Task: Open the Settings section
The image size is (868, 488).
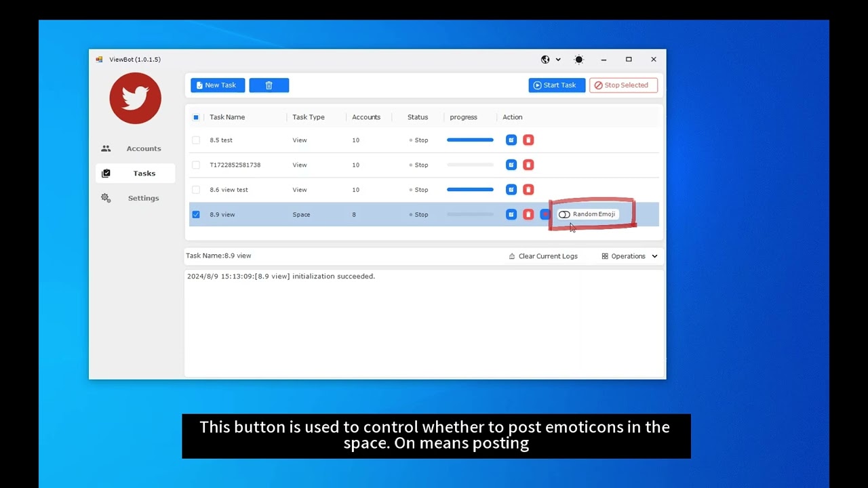Action: (135, 198)
